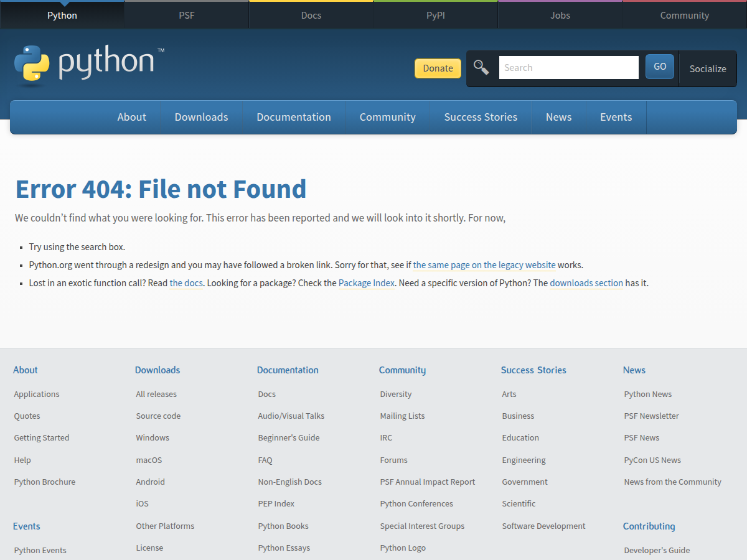
Task: Open Python Brochure footer link
Action: pos(45,482)
